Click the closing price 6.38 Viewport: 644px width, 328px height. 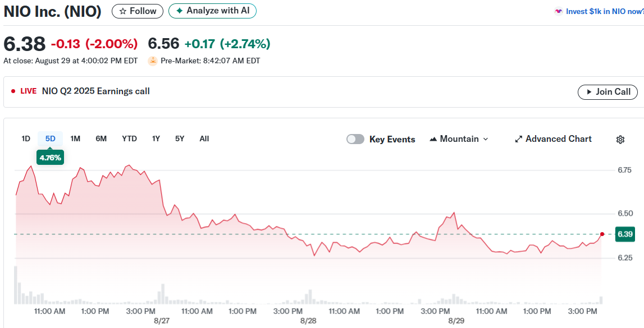click(25, 44)
